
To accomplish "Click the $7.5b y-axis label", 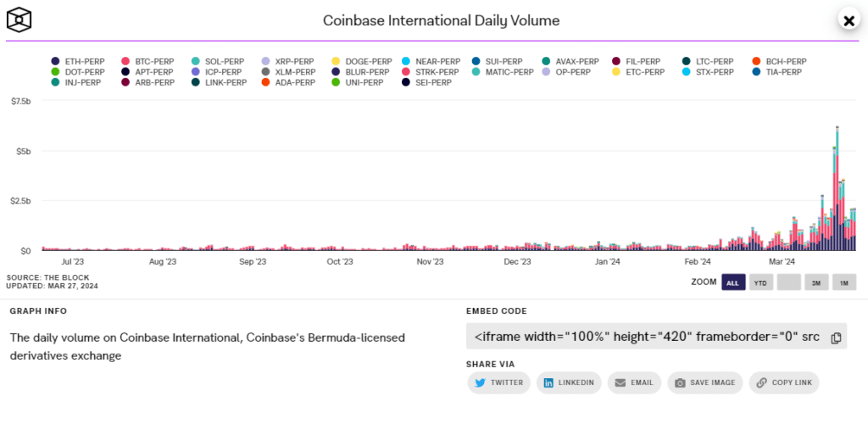I will 20,101.
